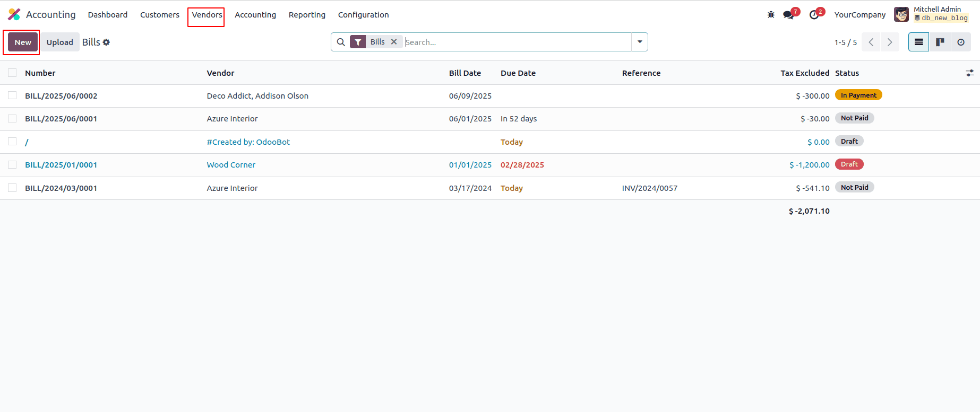Viewport: 980px width, 412px height.
Task: Switch to list view
Action: tap(919, 42)
